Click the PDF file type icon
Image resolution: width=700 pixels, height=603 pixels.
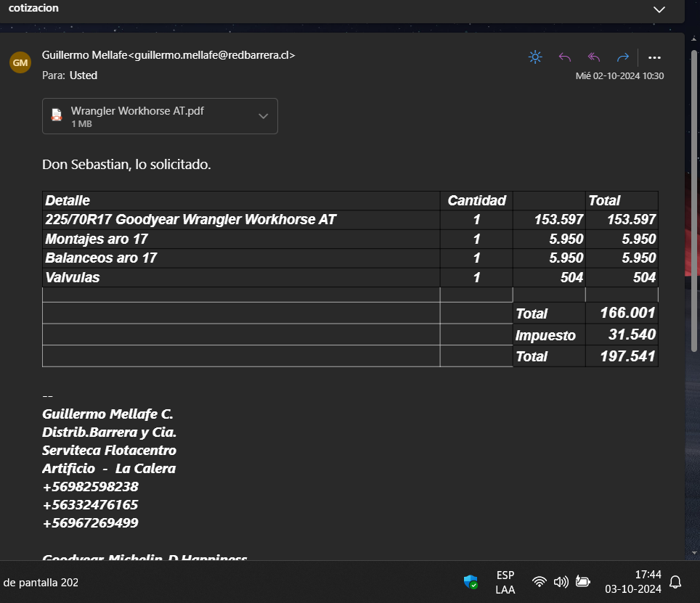(x=57, y=115)
